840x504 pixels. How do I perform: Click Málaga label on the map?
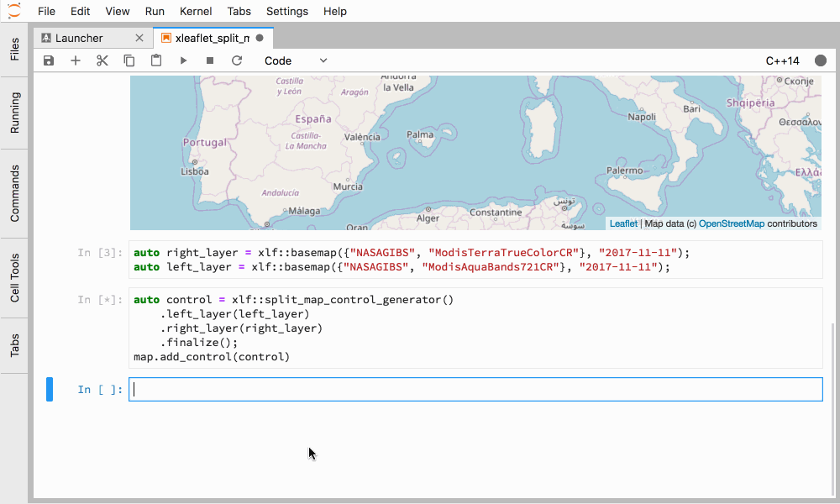click(304, 211)
